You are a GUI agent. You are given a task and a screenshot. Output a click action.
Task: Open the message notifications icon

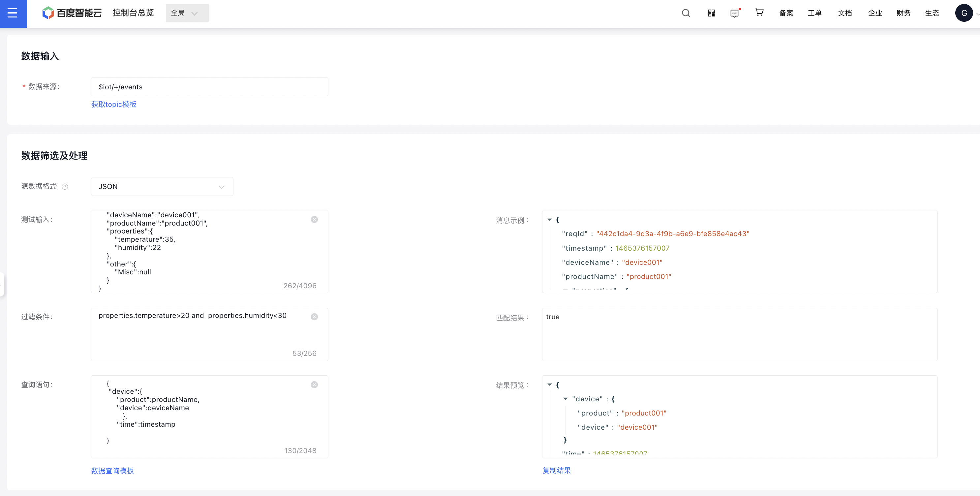point(735,13)
